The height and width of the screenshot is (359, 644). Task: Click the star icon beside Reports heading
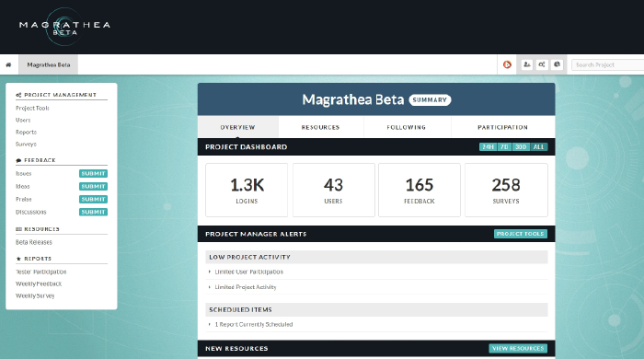pyautogui.click(x=18, y=259)
